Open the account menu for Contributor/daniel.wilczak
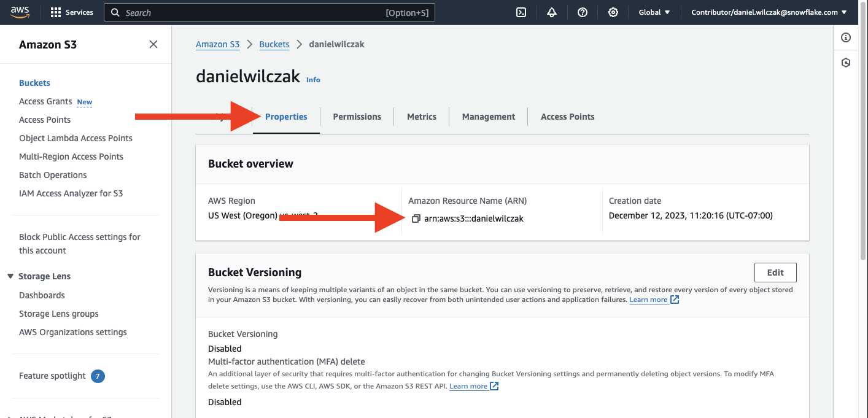Image resolution: width=868 pixels, height=418 pixels. 769,12
